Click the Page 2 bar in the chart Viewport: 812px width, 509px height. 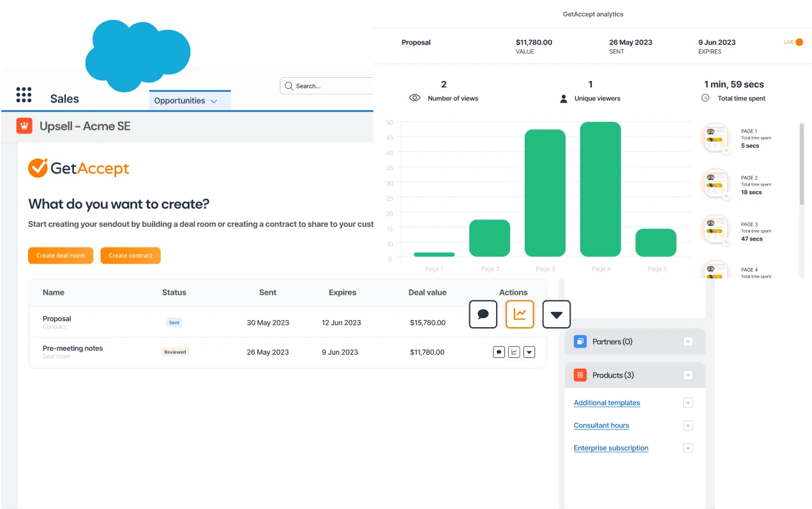pyautogui.click(x=490, y=239)
